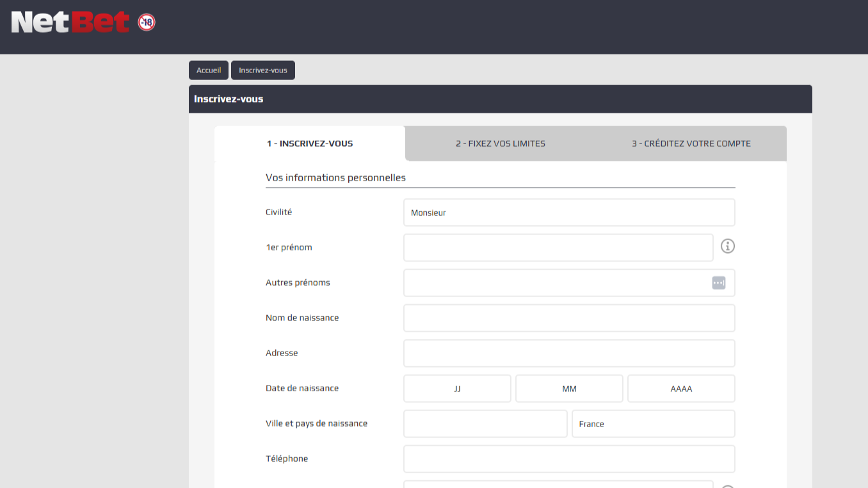Click the Inscrivez-vous breadcrumb button
Screen dimensions: 868x488
pyautogui.click(x=263, y=70)
